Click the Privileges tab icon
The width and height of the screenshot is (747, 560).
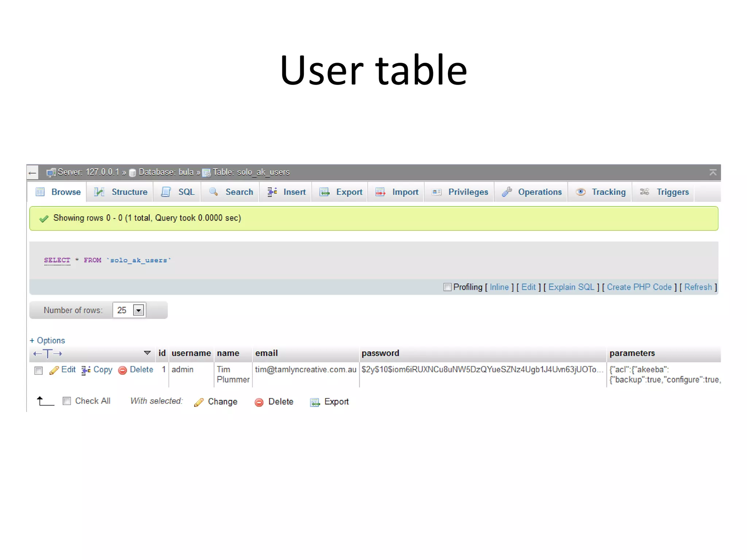(437, 192)
